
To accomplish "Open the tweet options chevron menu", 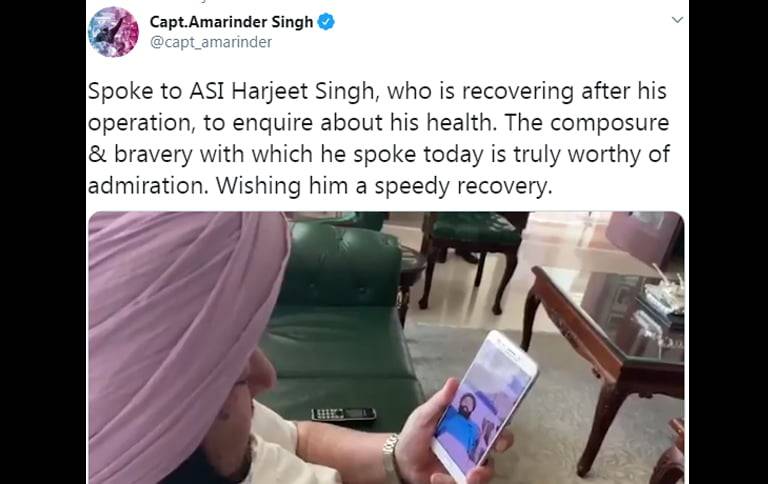I will [677, 20].
